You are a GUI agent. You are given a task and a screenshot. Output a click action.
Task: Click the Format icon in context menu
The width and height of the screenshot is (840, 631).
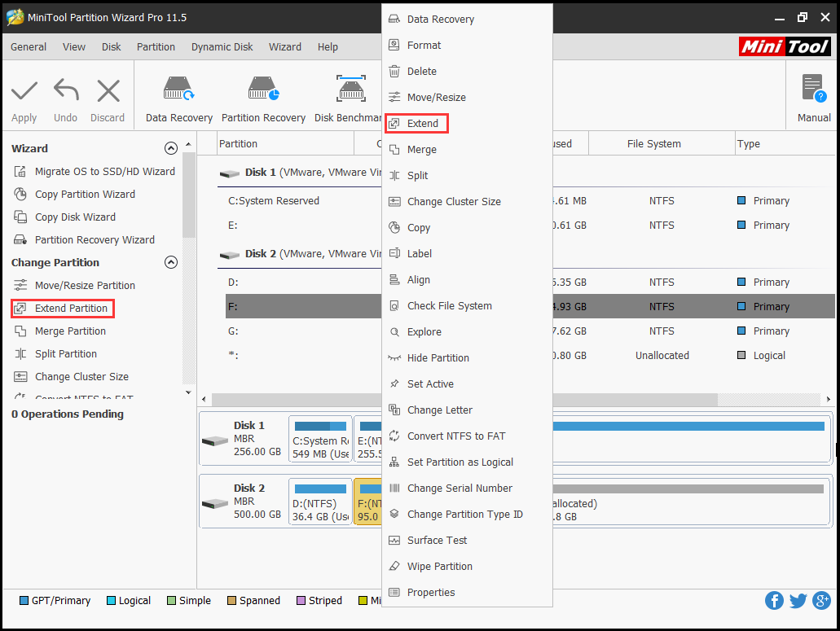coord(394,45)
